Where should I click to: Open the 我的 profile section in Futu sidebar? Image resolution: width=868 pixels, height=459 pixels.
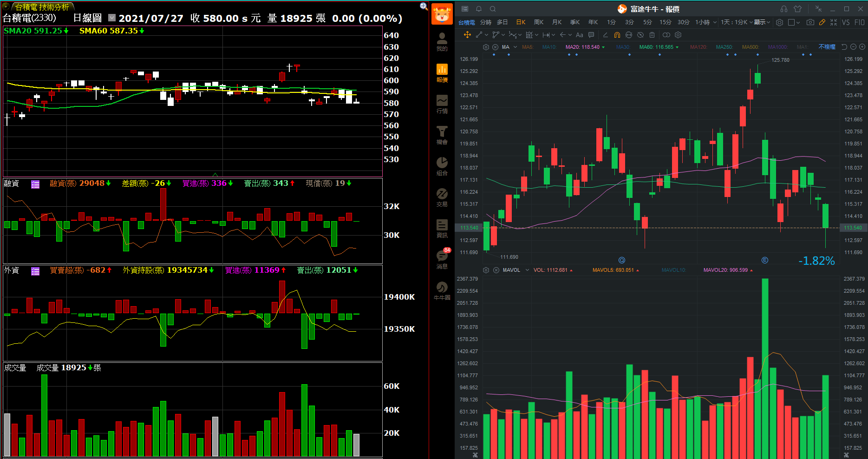pos(442,41)
